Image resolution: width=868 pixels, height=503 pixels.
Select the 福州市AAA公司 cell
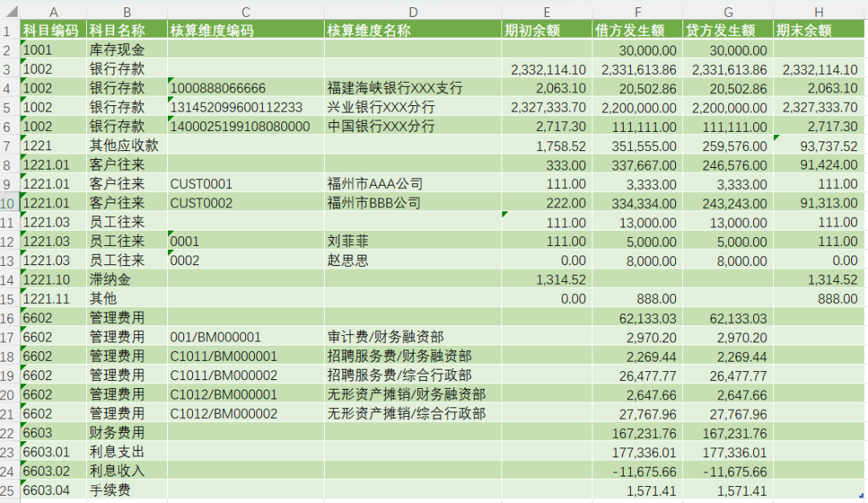(x=413, y=184)
